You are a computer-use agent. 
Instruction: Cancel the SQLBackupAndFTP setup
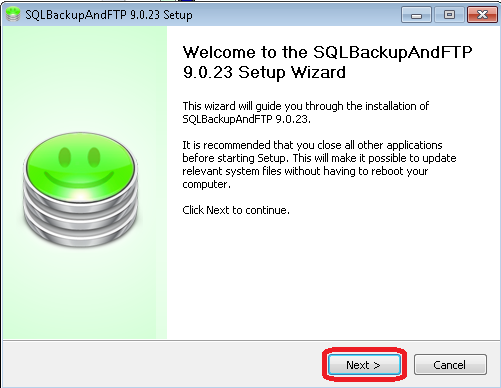tap(450, 365)
